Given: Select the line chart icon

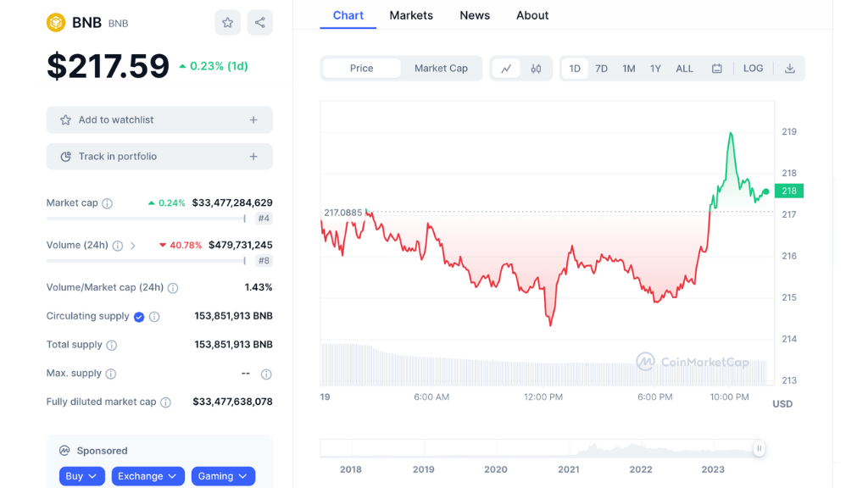Looking at the screenshot, I should 506,69.
